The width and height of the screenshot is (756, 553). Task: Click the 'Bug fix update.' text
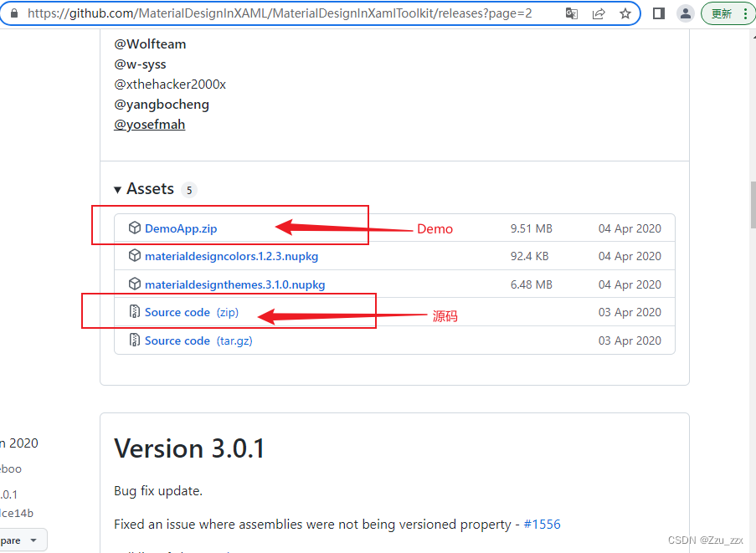[158, 491]
